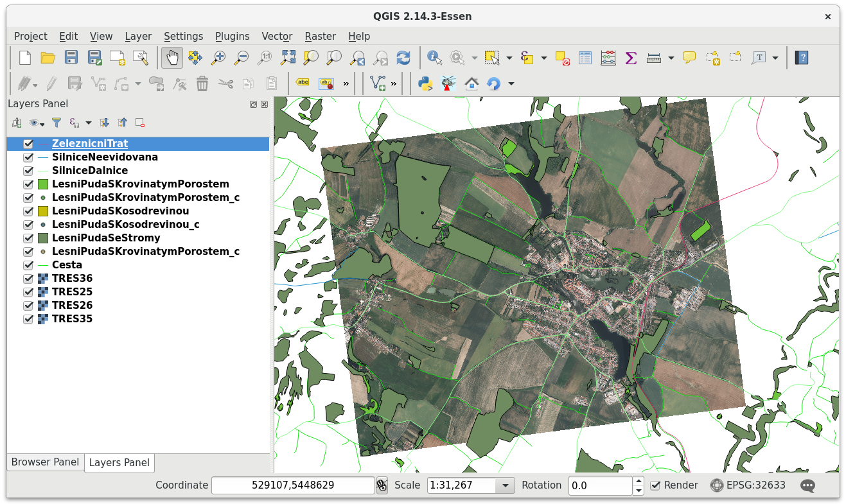Refresh the map canvas

click(x=403, y=58)
